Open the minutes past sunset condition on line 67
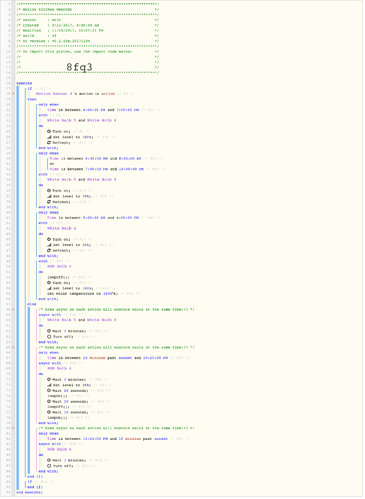 tap(107, 358)
